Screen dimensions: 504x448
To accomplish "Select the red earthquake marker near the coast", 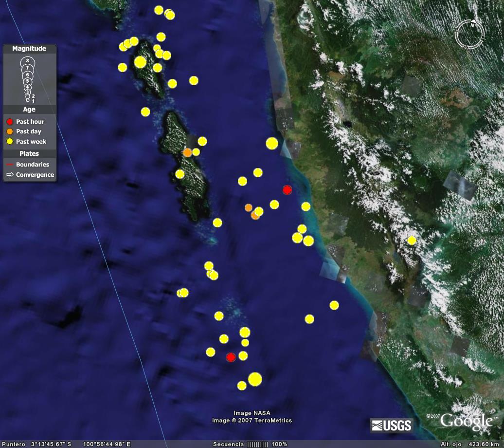I will click(287, 190).
